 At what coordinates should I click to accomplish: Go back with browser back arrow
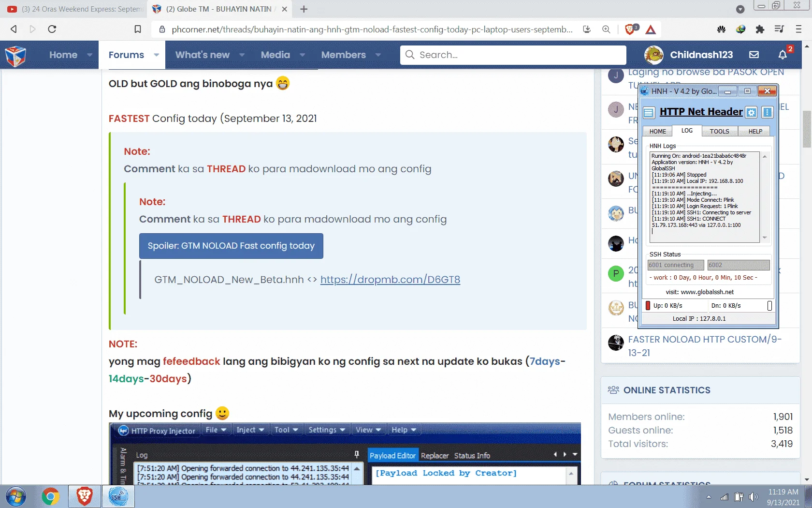tap(14, 29)
